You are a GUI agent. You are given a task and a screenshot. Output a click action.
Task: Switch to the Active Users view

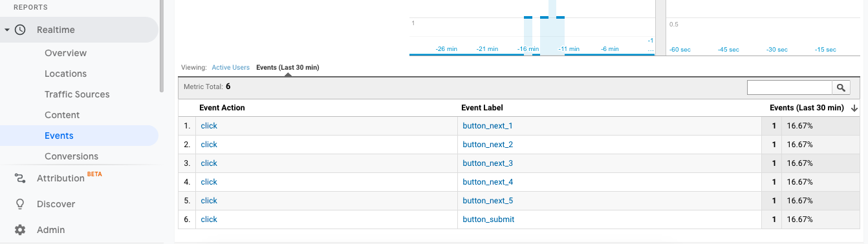pos(230,67)
